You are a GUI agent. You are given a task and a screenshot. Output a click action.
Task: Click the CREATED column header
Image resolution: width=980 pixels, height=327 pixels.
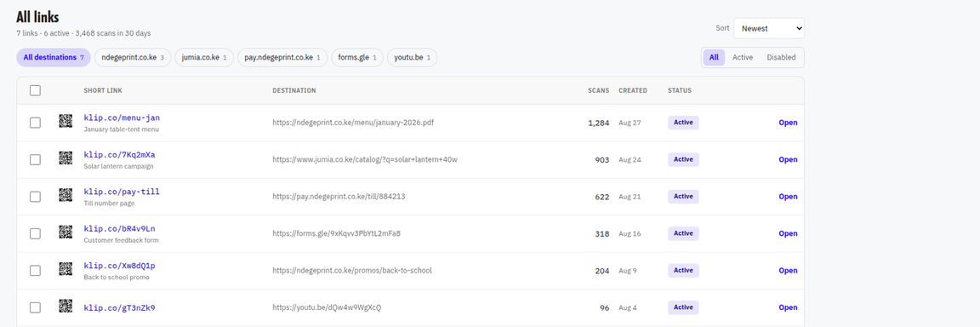(633, 90)
